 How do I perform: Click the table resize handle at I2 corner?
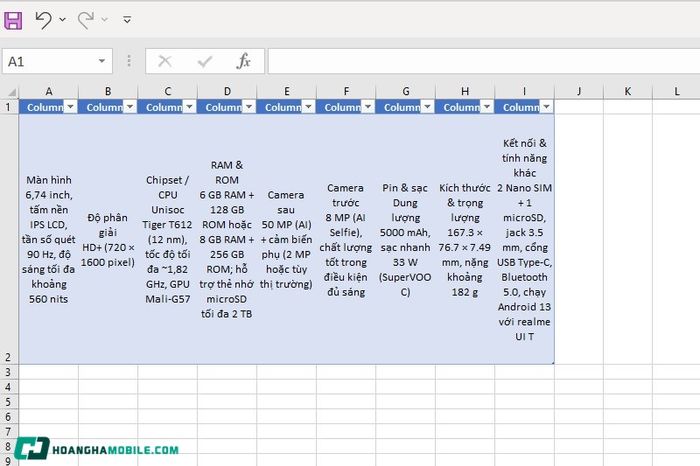tap(553, 363)
